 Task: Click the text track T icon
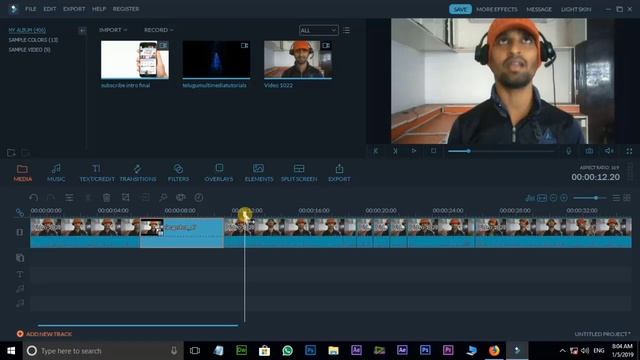pos(20,274)
